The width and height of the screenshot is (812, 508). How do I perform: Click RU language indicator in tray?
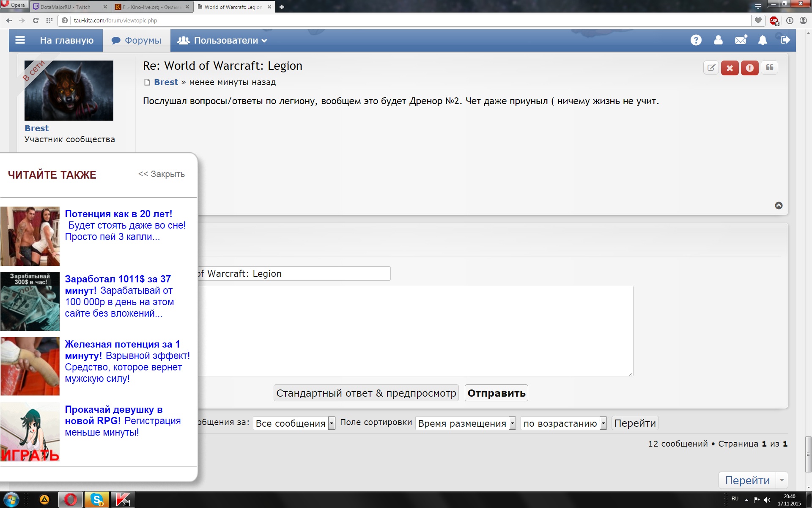[735, 499]
